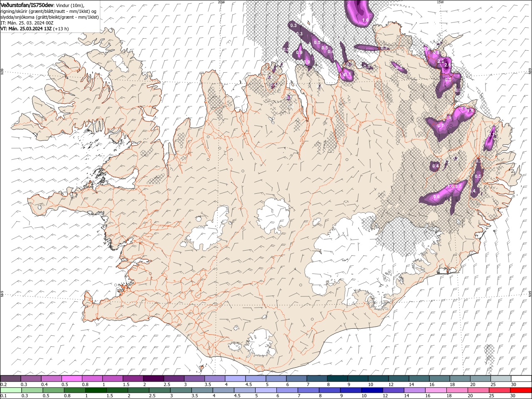Click the 'VT: Mán. 25.03.2024 13Z' valid time
The image size is (532, 399).
26,29
